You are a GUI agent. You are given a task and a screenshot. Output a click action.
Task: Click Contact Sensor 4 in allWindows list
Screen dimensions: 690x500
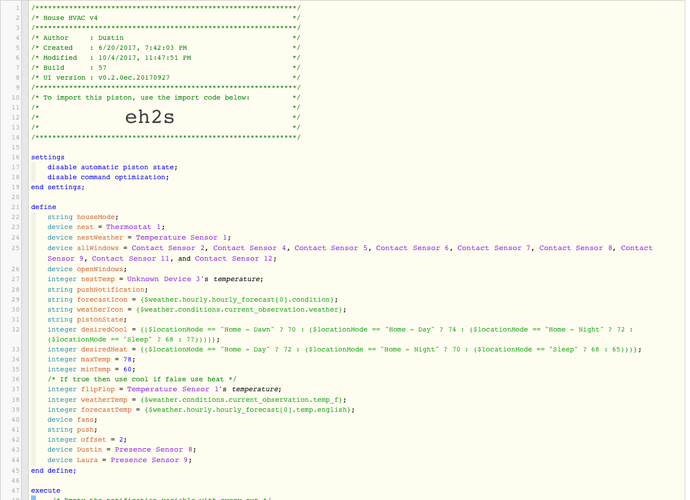[x=250, y=248]
